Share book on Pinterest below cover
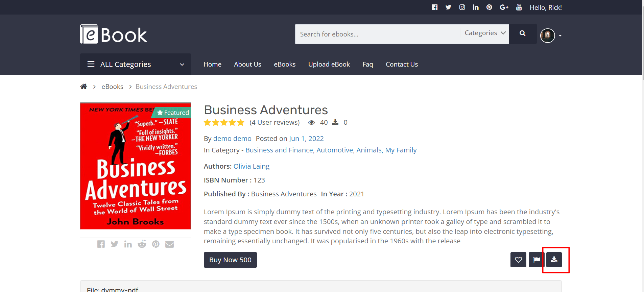The image size is (644, 292). 156,244
